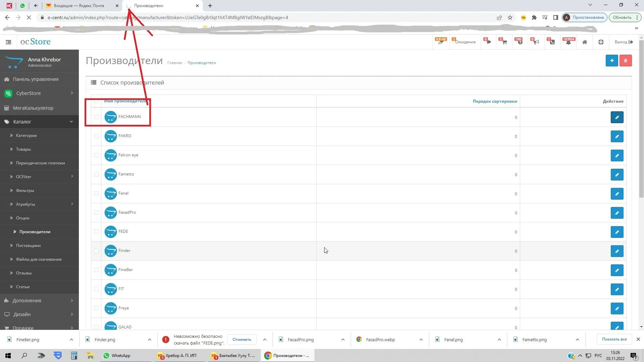Edit the FEDE manufacturer
Viewport: 644px width, 362px height.
617,232
